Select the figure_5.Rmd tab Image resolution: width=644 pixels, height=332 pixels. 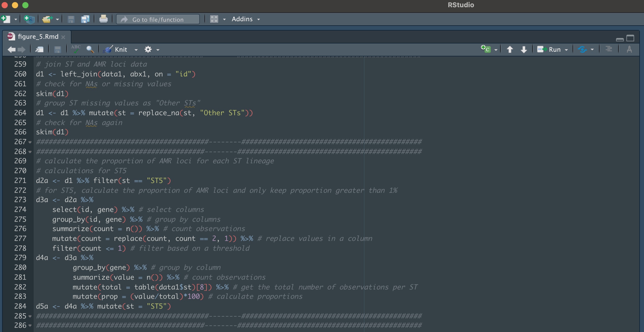pos(38,37)
